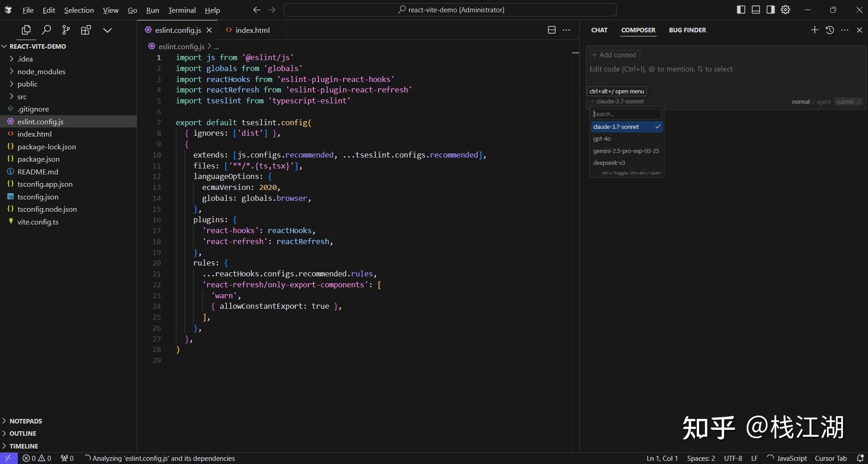Image resolution: width=868 pixels, height=464 pixels.
Task: Click the Add context button
Action: (x=614, y=55)
